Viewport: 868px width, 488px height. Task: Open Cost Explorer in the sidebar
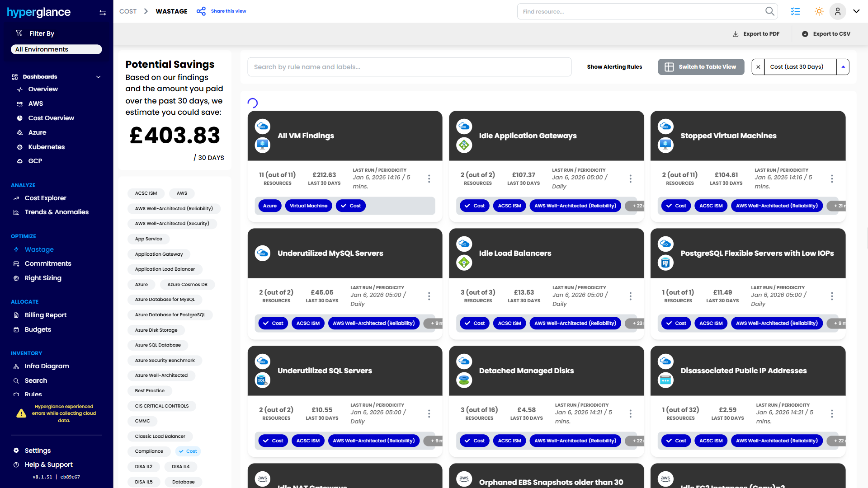(x=45, y=198)
